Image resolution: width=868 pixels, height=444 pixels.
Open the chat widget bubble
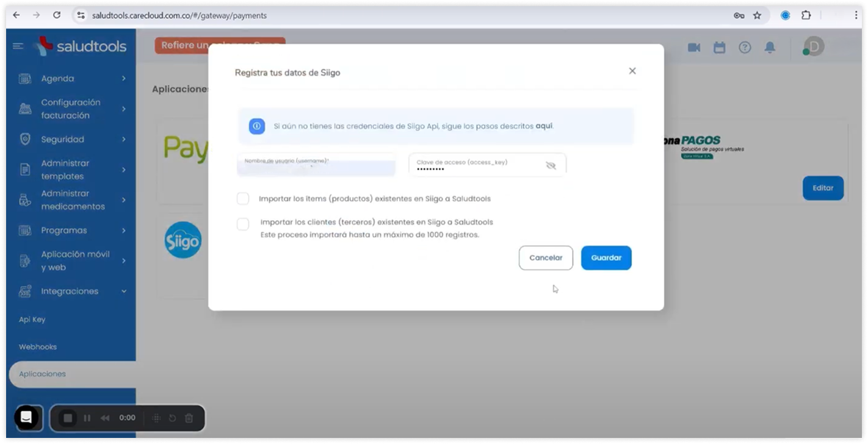click(26, 418)
